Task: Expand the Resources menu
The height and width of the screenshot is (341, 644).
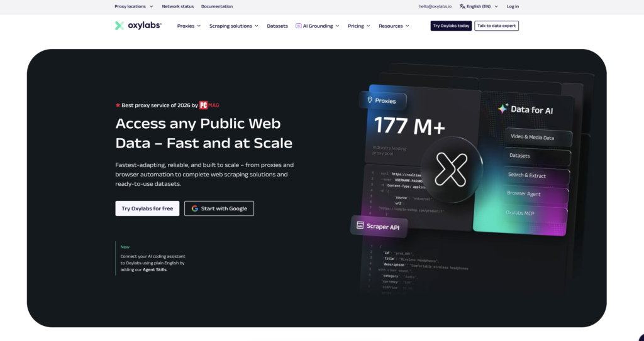Action: click(x=394, y=26)
